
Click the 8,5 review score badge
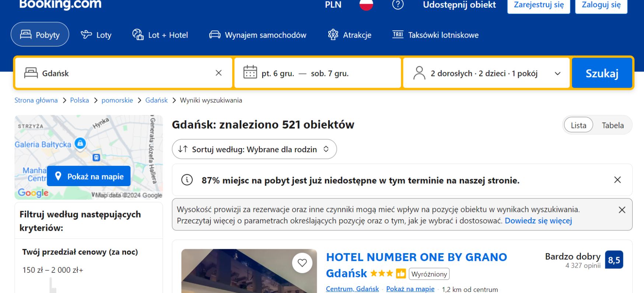point(614,260)
